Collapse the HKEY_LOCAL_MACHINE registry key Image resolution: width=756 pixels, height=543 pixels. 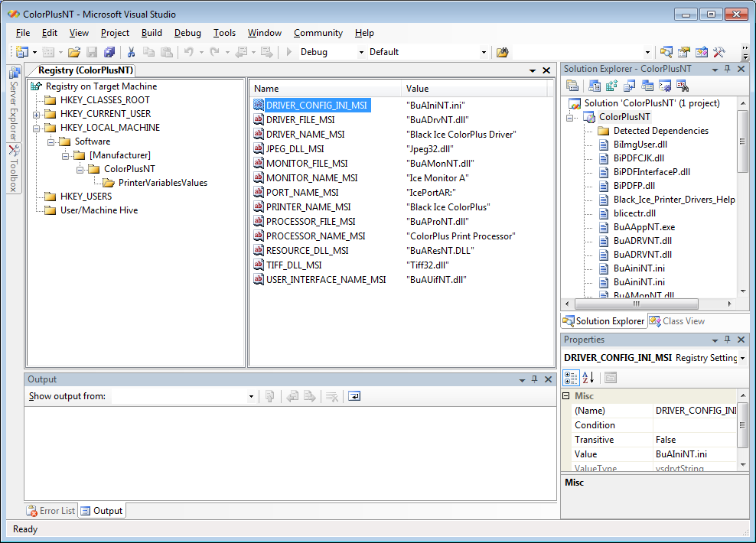pos(36,128)
